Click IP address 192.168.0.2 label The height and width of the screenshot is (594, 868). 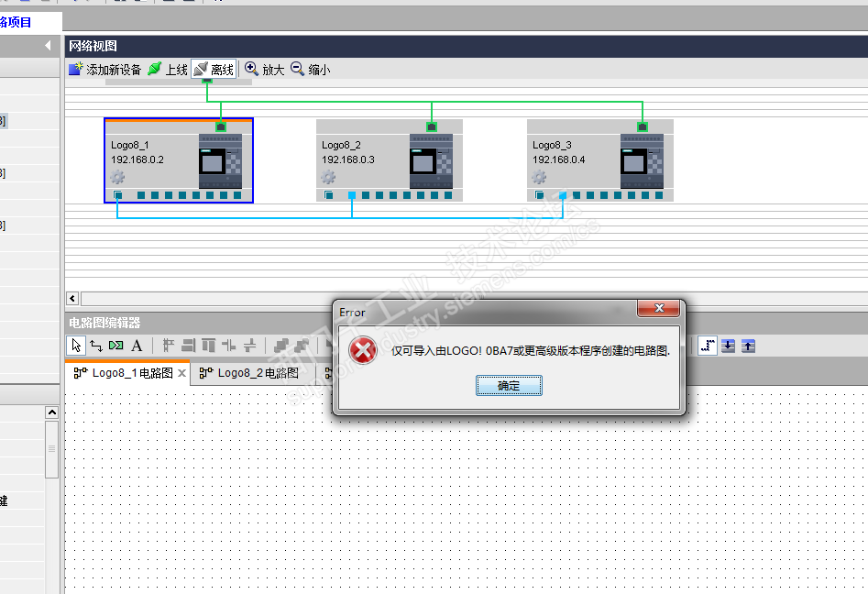click(x=137, y=159)
